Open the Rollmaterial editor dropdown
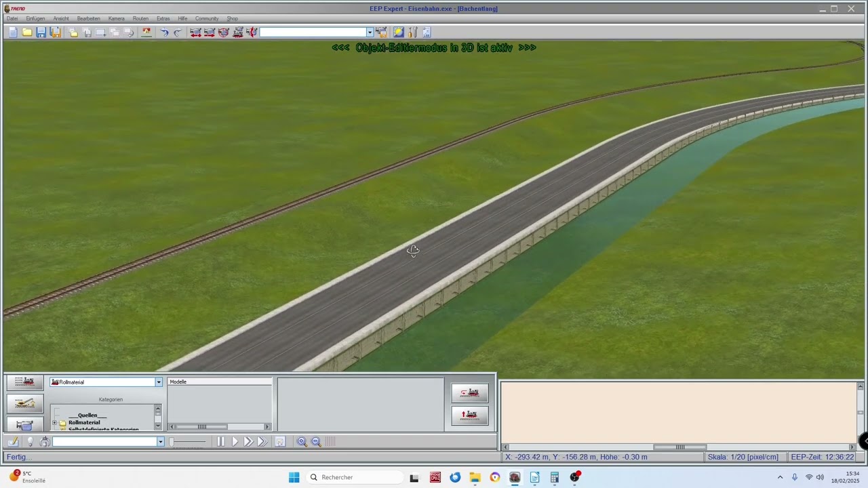 (x=159, y=382)
